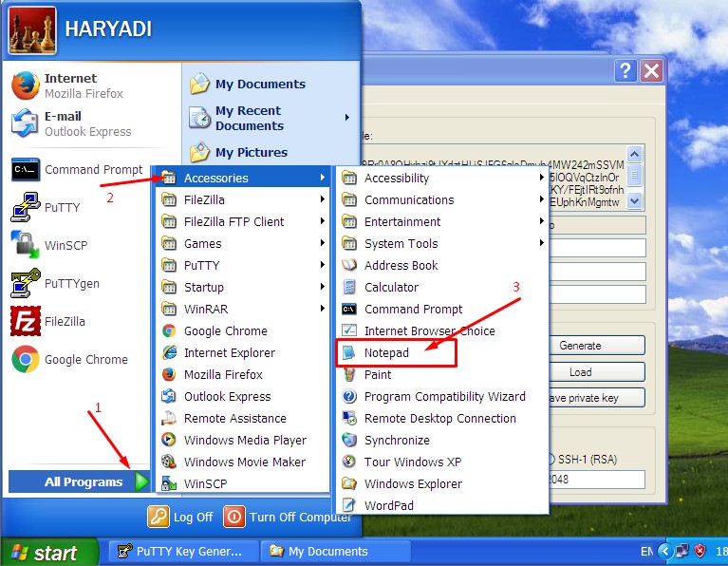Click WinSCP icon in pinned start list

(x=26, y=245)
